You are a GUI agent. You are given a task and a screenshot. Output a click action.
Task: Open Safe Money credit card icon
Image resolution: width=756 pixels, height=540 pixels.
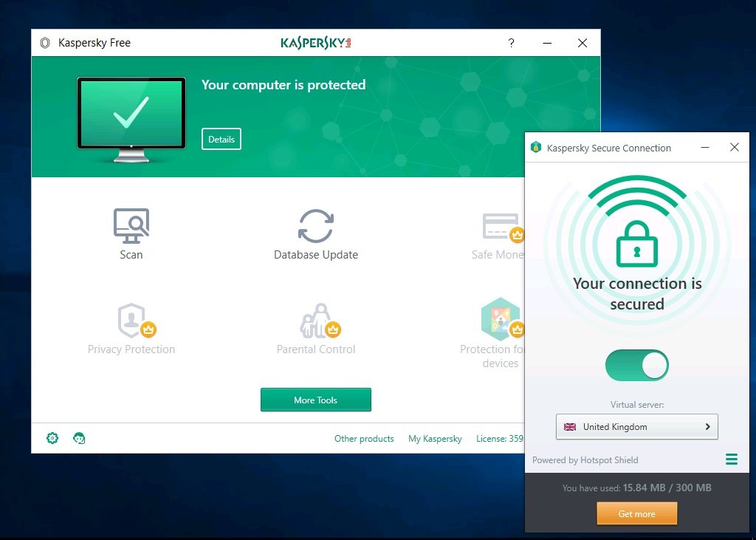[503, 227]
